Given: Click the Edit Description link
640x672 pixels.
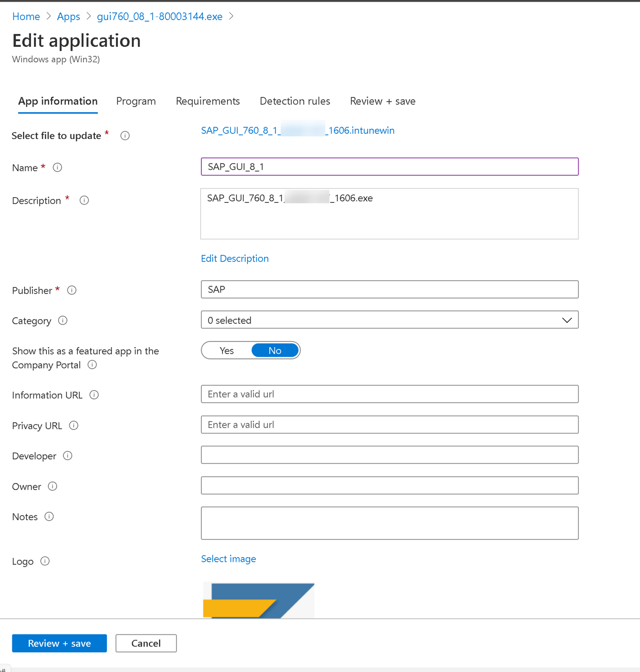Looking at the screenshot, I should 235,259.
